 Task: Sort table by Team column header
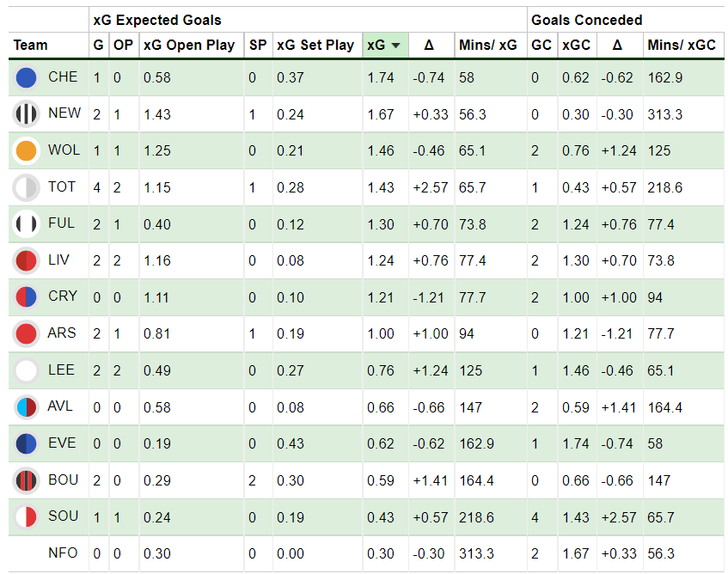coord(30,45)
